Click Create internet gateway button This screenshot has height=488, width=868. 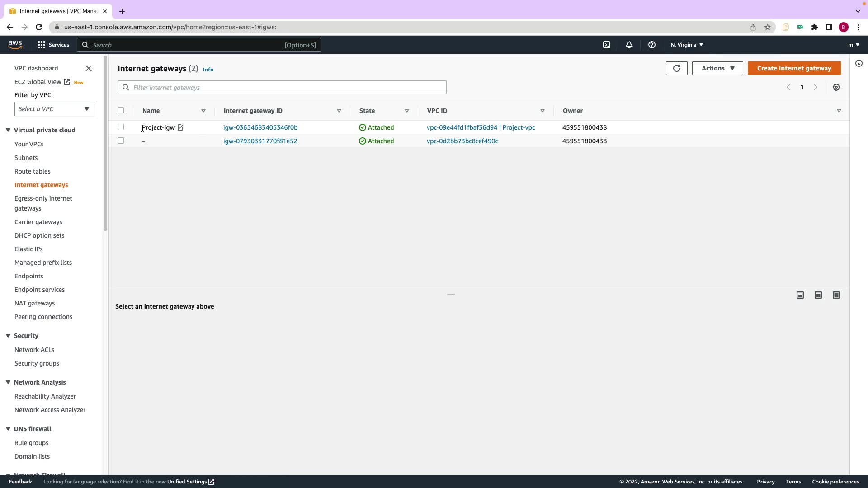(x=794, y=68)
